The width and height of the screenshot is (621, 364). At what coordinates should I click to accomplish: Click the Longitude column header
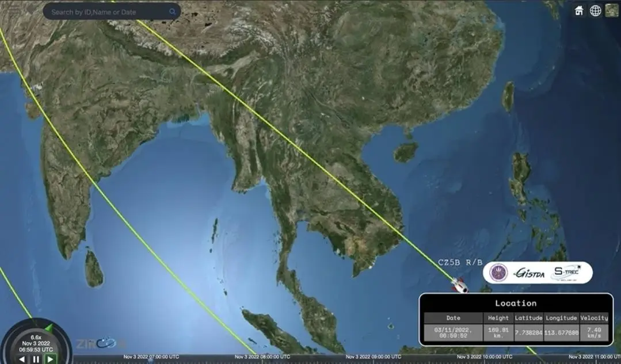coord(561,317)
